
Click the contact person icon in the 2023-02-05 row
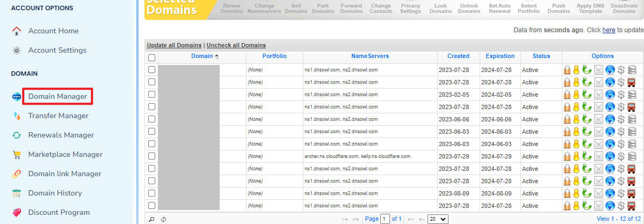(x=576, y=95)
